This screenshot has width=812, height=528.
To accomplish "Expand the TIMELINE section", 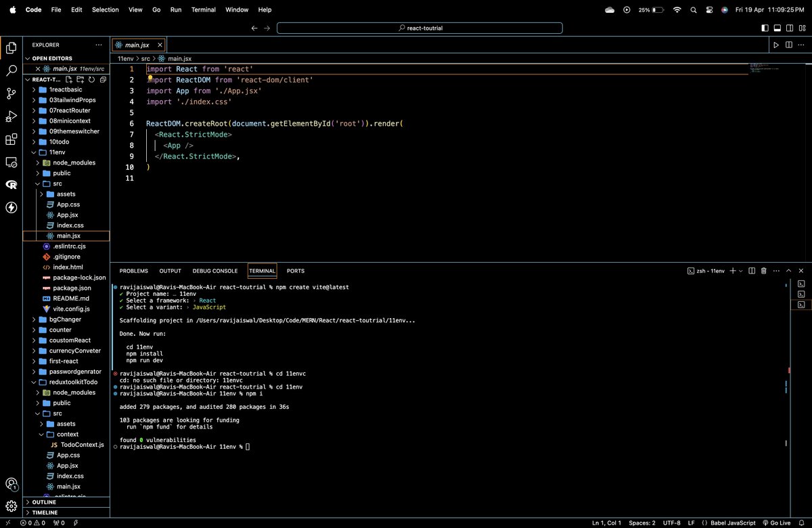I will click(66, 512).
